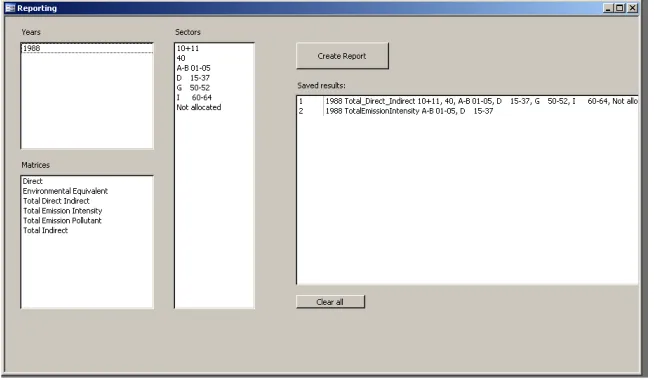Select sector I 60-64
The image size is (654, 380).
[214, 98]
